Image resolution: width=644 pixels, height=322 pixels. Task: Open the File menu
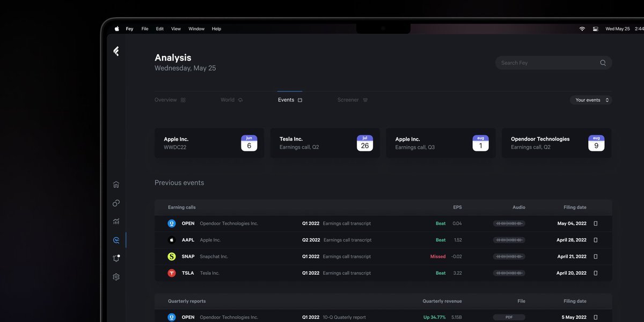pos(145,29)
